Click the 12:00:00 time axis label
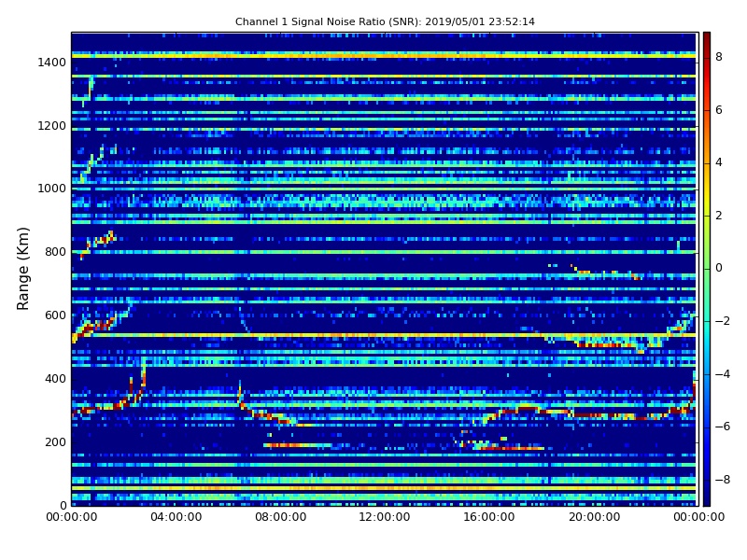The width and height of the screenshot is (747, 560). pos(385,517)
